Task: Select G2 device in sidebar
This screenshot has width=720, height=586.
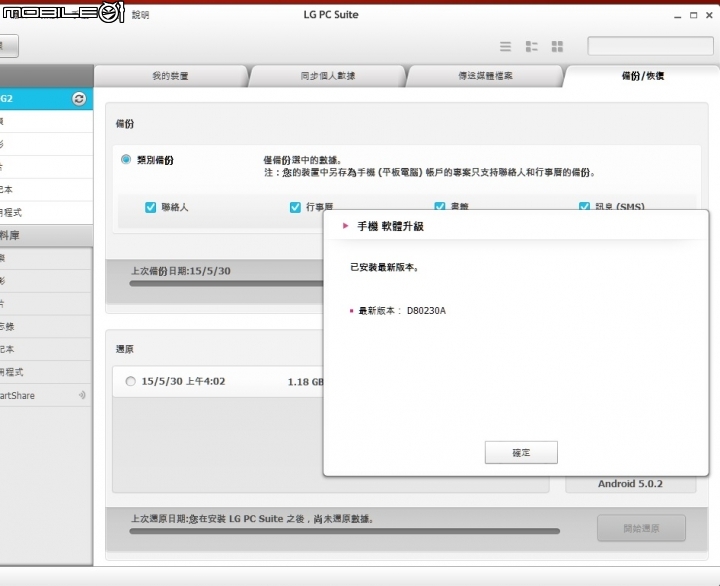Action: pos(46,99)
